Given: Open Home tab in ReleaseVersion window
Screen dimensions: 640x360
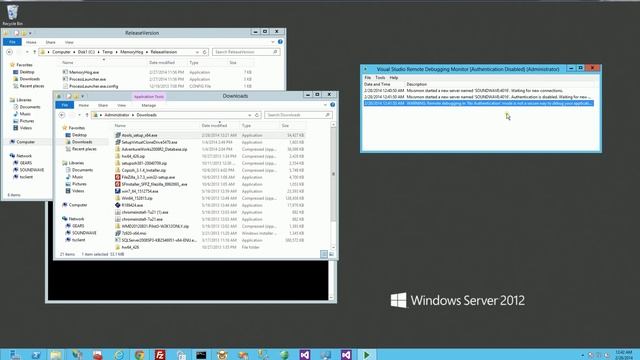Looking at the screenshot, I should [x=31, y=42].
